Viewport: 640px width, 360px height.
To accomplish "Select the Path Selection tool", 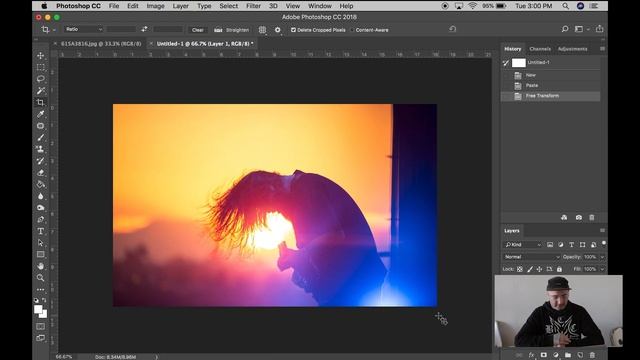I will click(40, 243).
